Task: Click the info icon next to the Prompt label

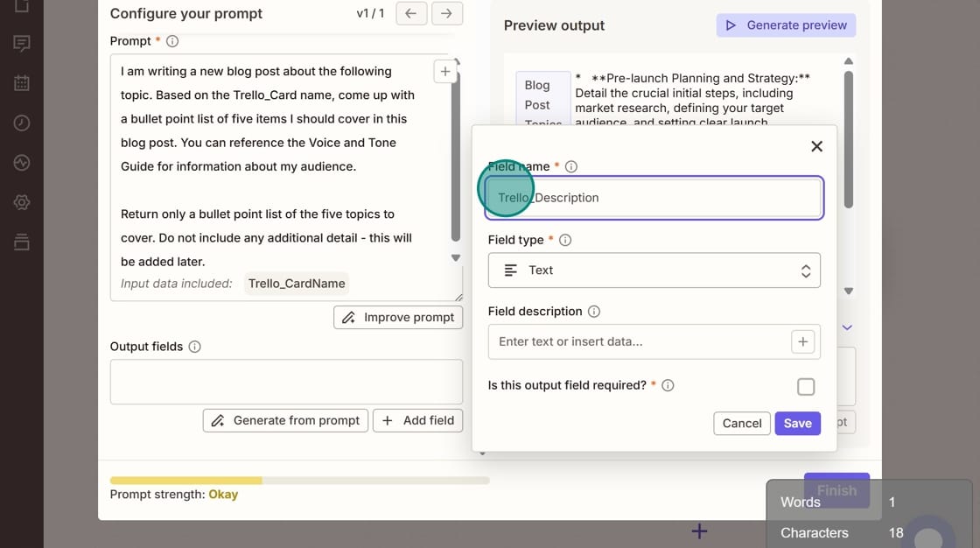Action: pyautogui.click(x=171, y=40)
